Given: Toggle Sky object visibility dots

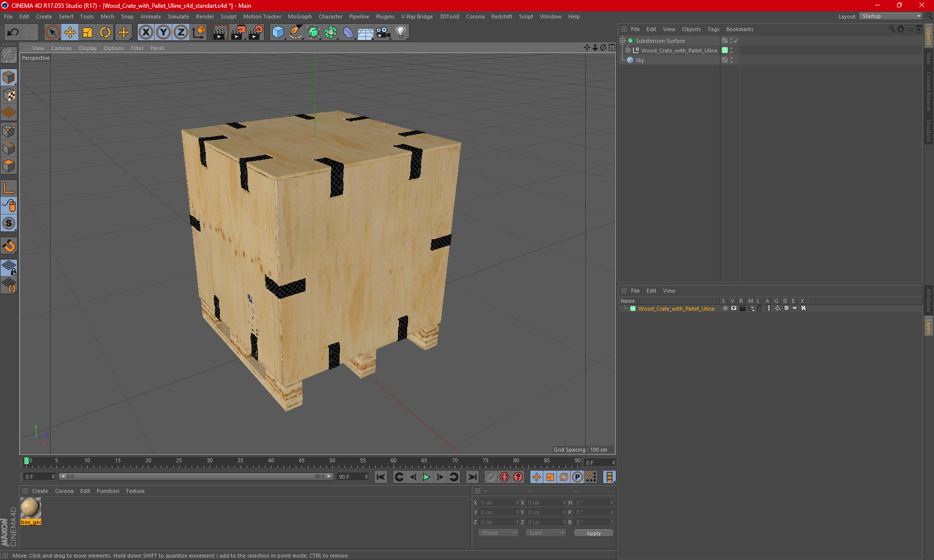Looking at the screenshot, I should coord(731,60).
